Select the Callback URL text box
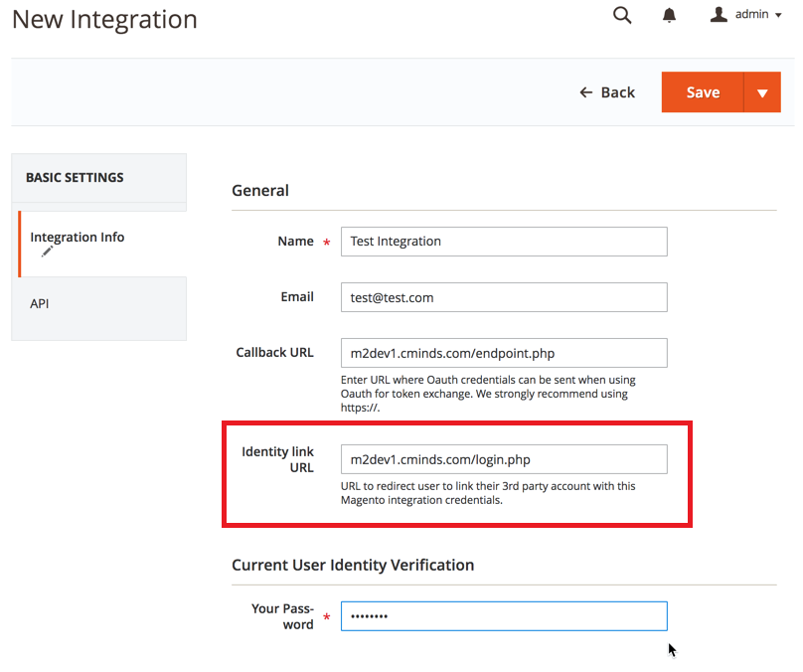803x672 pixels. coord(503,353)
